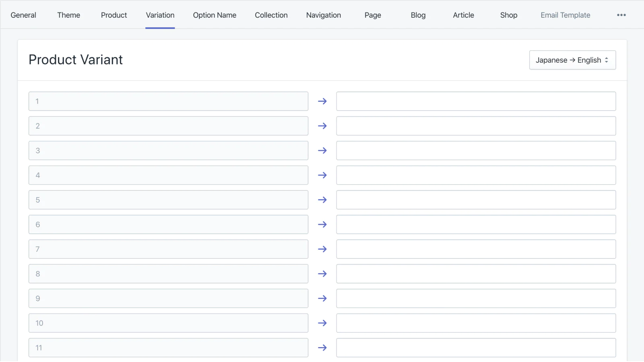Open the Collection tab
This screenshot has height=362, width=644.
(x=271, y=15)
